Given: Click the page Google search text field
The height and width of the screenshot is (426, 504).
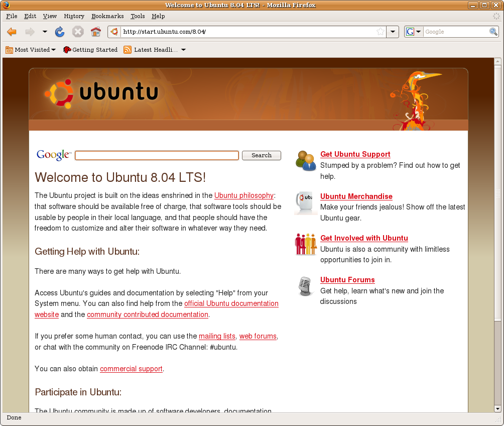Looking at the screenshot, I should click(x=157, y=155).
